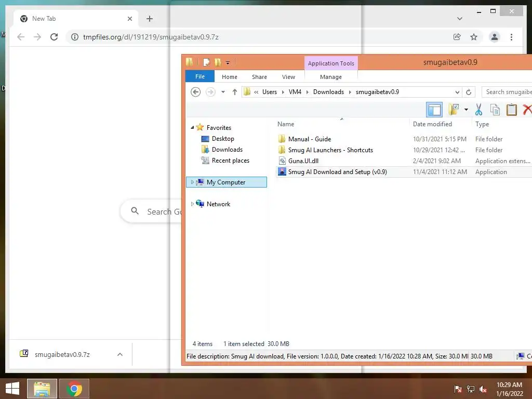
Task: Click the Chrome forward arrow button
Action: pyautogui.click(x=37, y=37)
